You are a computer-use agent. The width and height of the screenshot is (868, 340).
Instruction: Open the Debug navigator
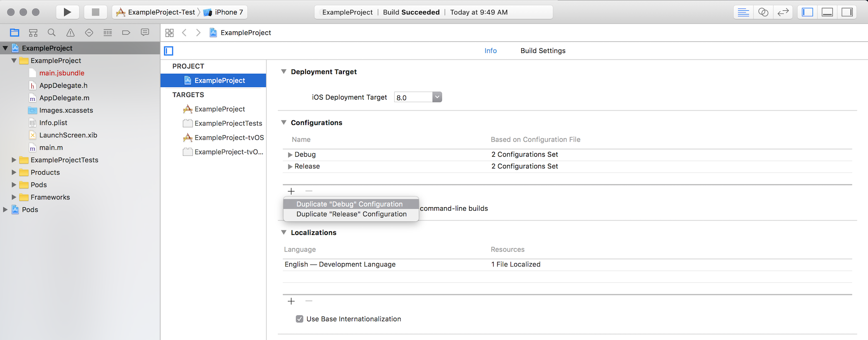[x=107, y=32]
